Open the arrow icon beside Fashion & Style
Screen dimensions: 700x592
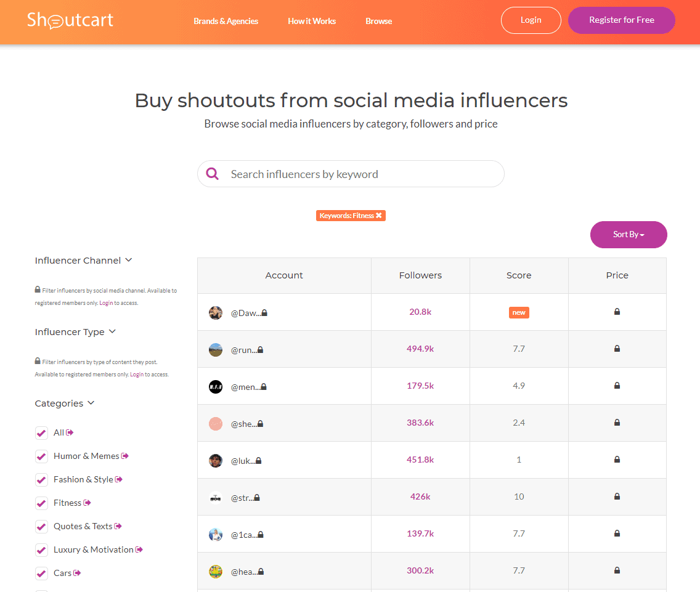(x=119, y=479)
